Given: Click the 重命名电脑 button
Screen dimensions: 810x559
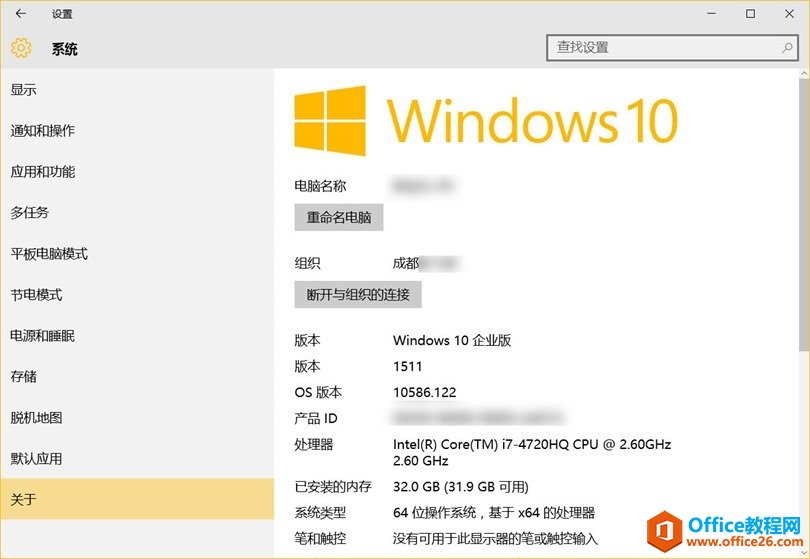Looking at the screenshot, I should 339,218.
